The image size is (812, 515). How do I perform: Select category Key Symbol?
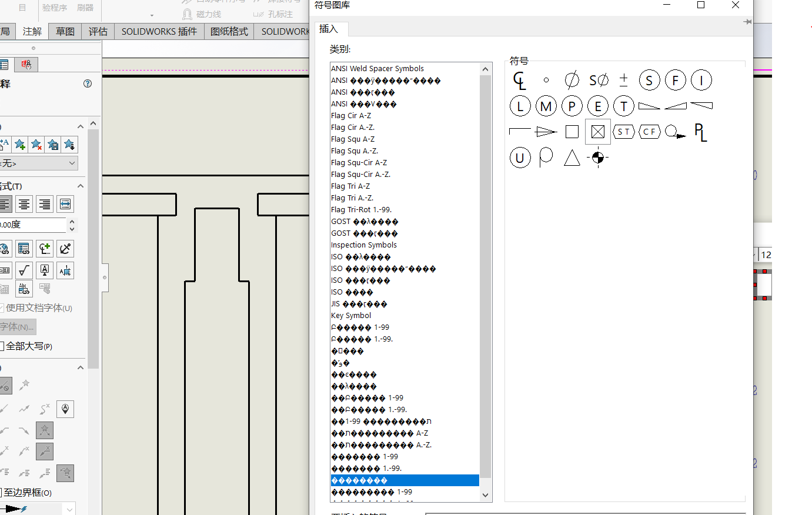pyautogui.click(x=405, y=316)
